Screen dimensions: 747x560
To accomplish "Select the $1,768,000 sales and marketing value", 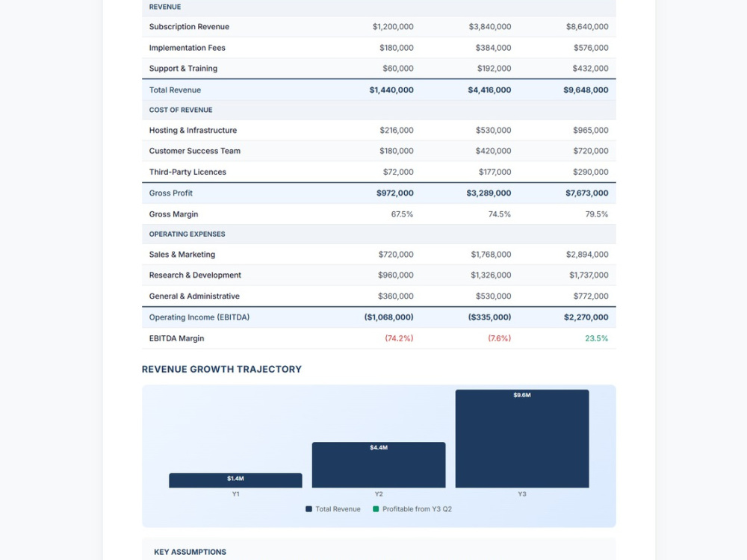I will [491, 255].
